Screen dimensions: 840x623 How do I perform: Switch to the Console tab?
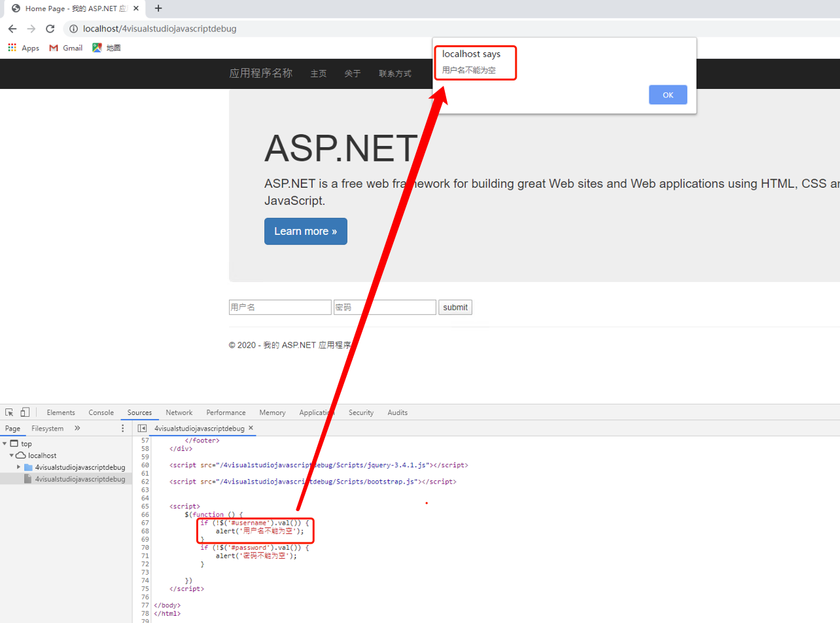(x=101, y=412)
